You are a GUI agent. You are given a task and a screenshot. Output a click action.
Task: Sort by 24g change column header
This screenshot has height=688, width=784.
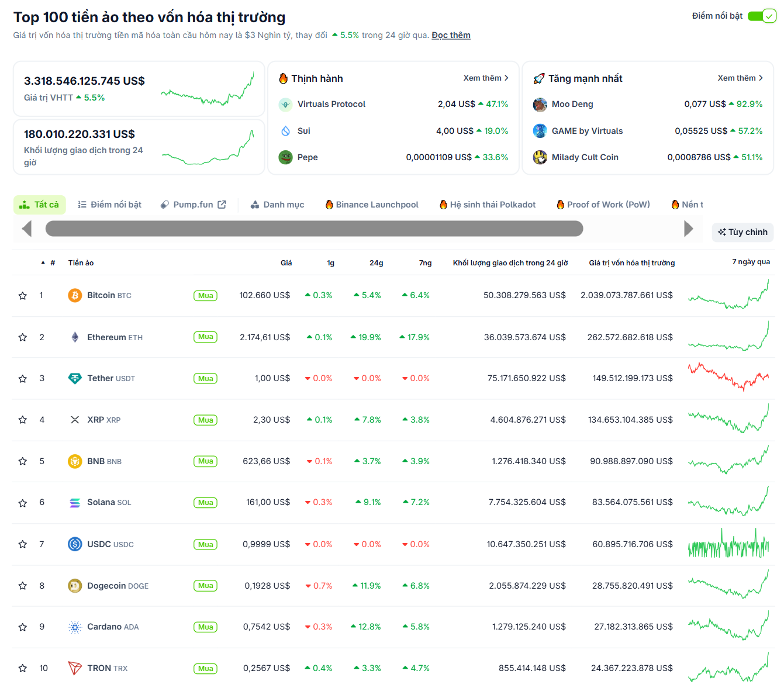[377, 263]
